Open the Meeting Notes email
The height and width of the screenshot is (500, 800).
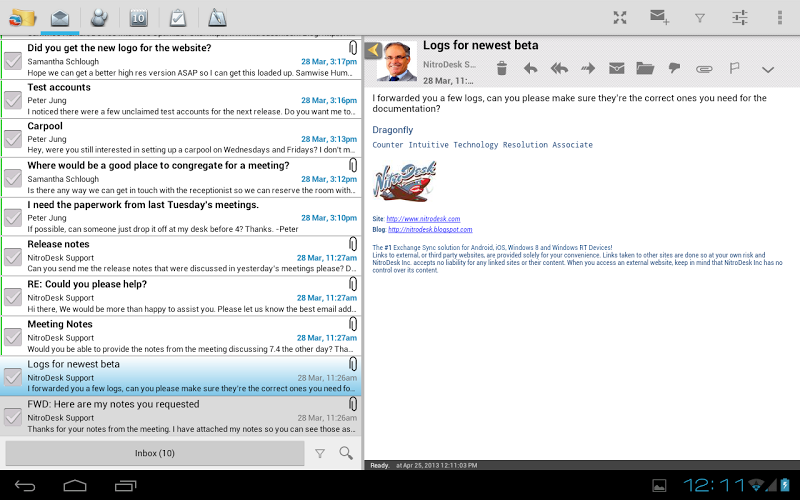point(181,336)
